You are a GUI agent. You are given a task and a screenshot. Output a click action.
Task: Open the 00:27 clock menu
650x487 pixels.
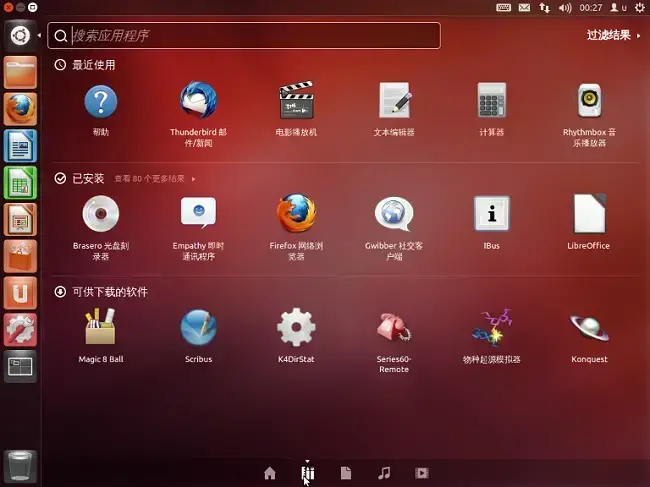coord(591,7)
